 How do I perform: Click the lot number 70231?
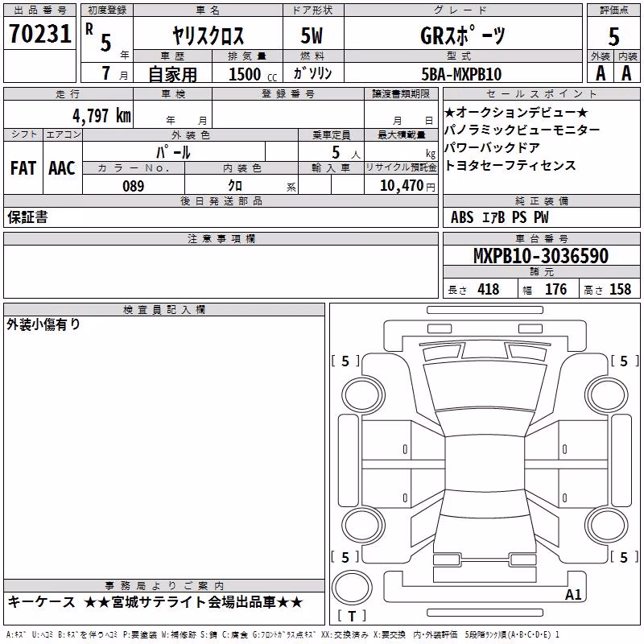39,33
